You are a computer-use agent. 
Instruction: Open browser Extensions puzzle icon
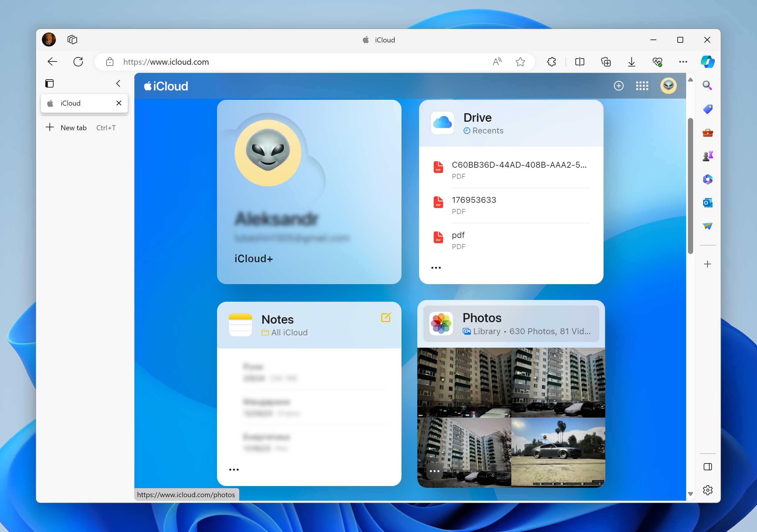click(552, 62)
